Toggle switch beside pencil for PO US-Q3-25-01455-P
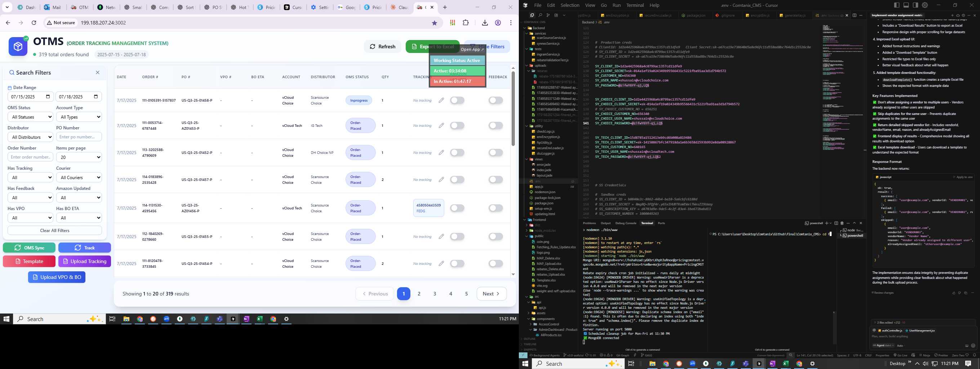The height and width of the screenshot is (369, 980). tap(457, 237)
